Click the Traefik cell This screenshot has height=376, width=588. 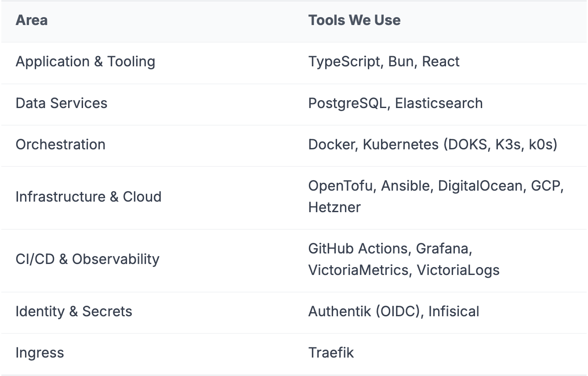tap(331, 353)
